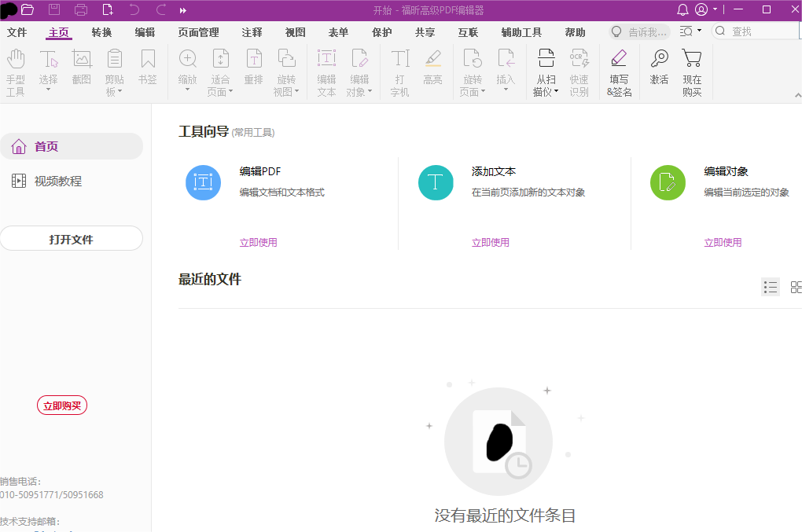Click 立即使用 under 编辑PDF

pyautogui.click(x=258, y=242)
